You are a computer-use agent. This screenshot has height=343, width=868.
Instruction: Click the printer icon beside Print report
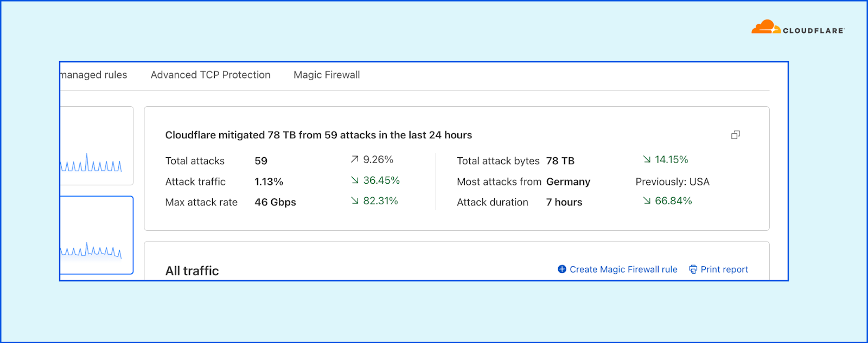pos(693,269)
